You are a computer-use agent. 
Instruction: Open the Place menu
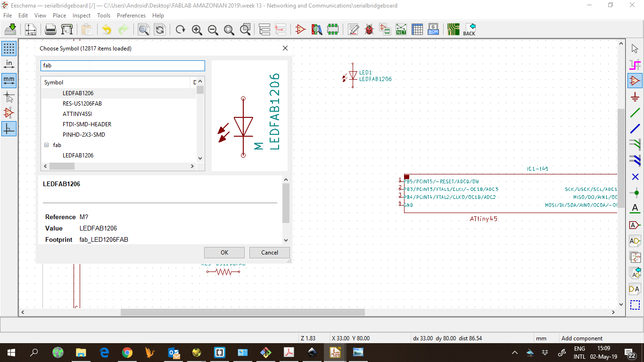59,16
